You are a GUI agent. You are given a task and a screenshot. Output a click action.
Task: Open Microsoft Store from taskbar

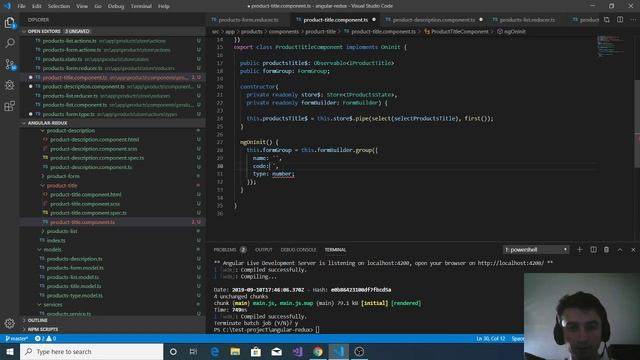256,351
